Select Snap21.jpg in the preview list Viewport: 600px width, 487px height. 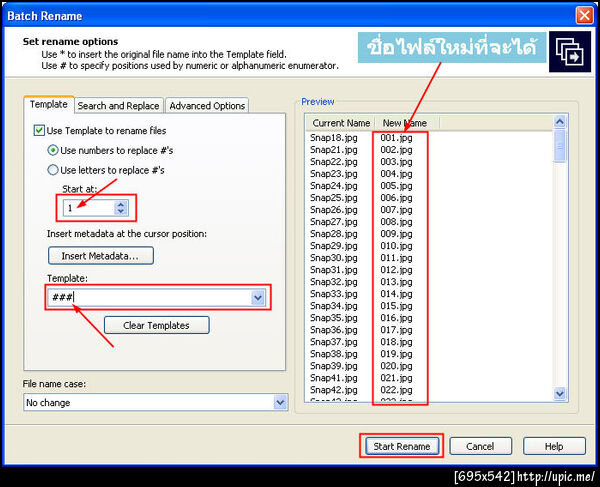[334, 150]
